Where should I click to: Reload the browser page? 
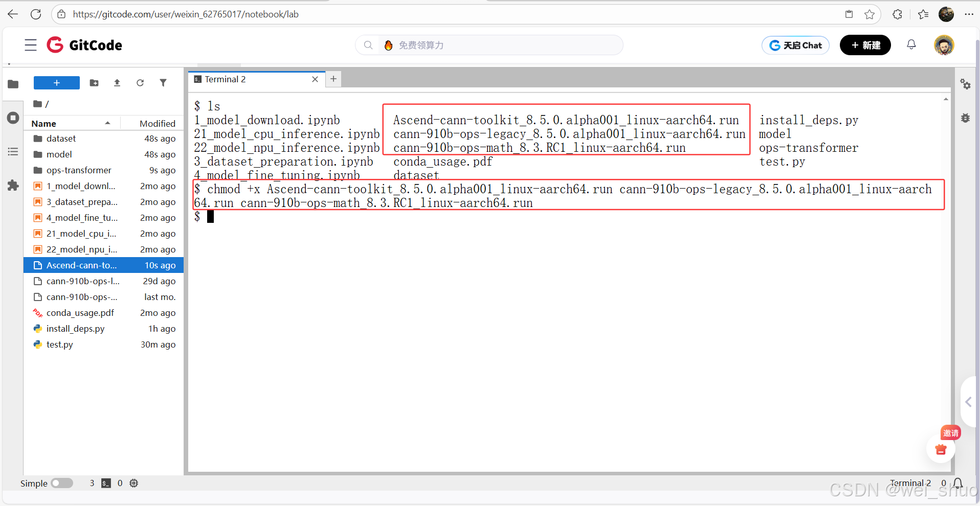click(x=36, y=14)
